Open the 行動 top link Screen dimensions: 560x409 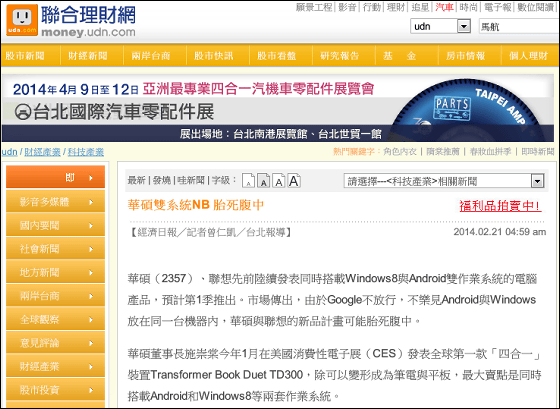(x=372, y=7)
